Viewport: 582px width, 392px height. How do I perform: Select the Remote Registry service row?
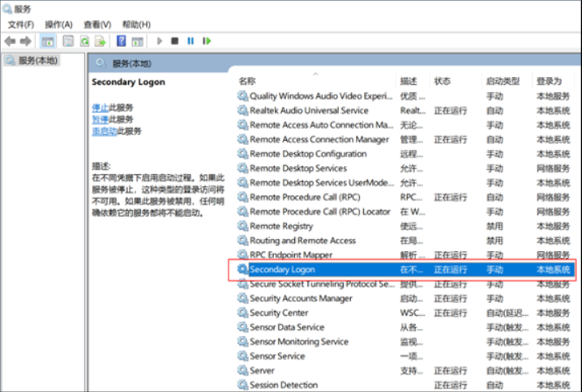[x=281, y=226]
